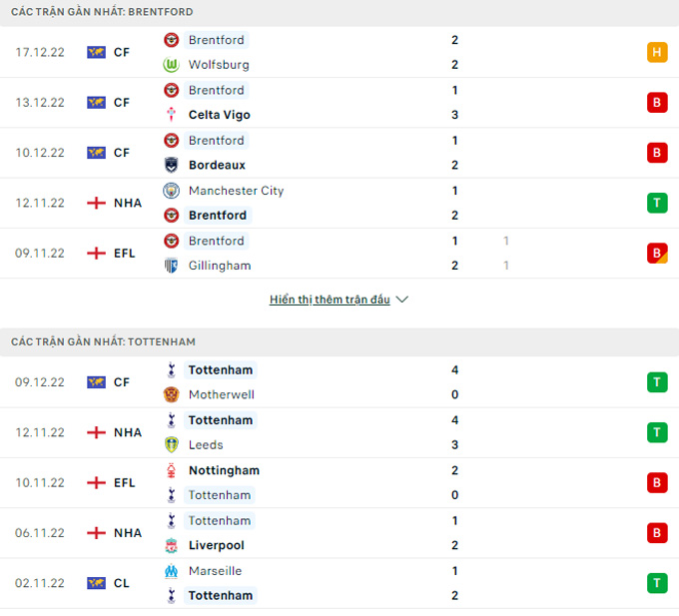Screen dimensions: 679x616
Task: Open "Hiển thị thêm trận đấu" link
Action: click(x=330, y=300)
